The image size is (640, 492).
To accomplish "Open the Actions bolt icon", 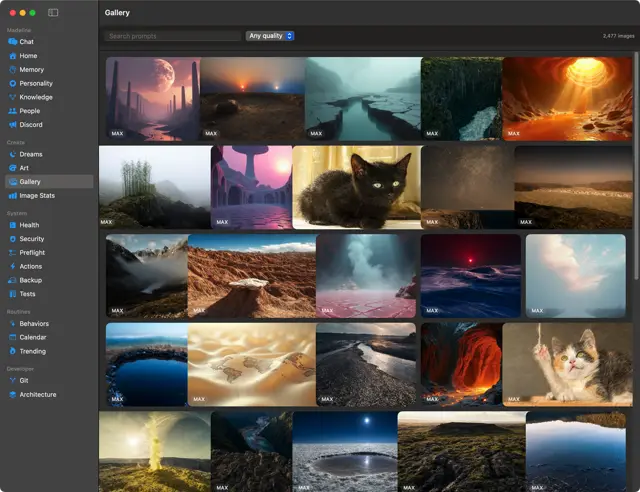I will (x=13, y=266).
